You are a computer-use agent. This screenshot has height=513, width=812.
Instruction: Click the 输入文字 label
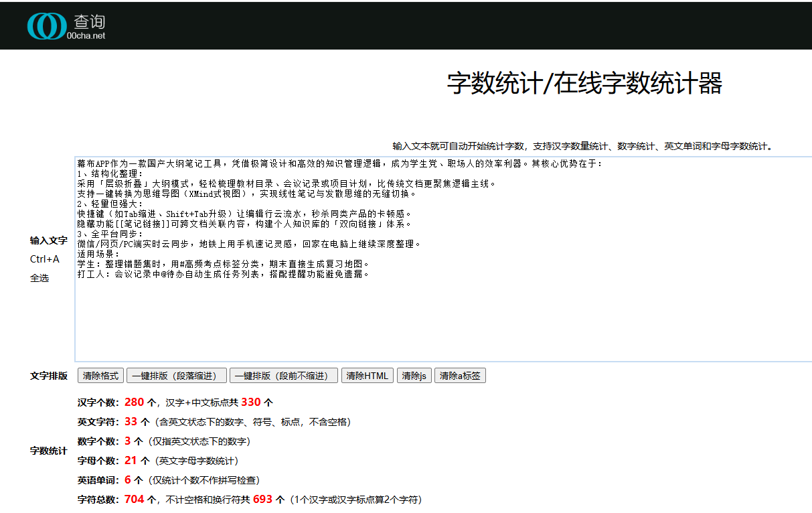(x=49, y=240)
